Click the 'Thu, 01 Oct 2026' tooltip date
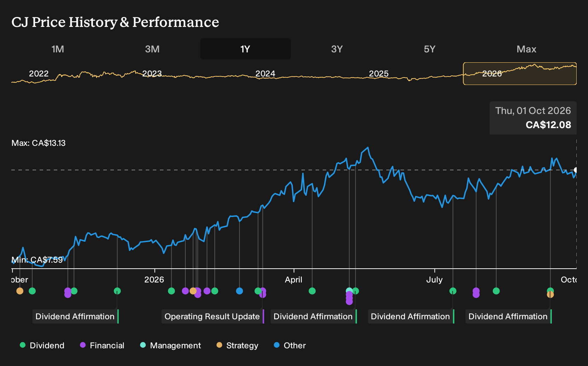 pos(533,111)
